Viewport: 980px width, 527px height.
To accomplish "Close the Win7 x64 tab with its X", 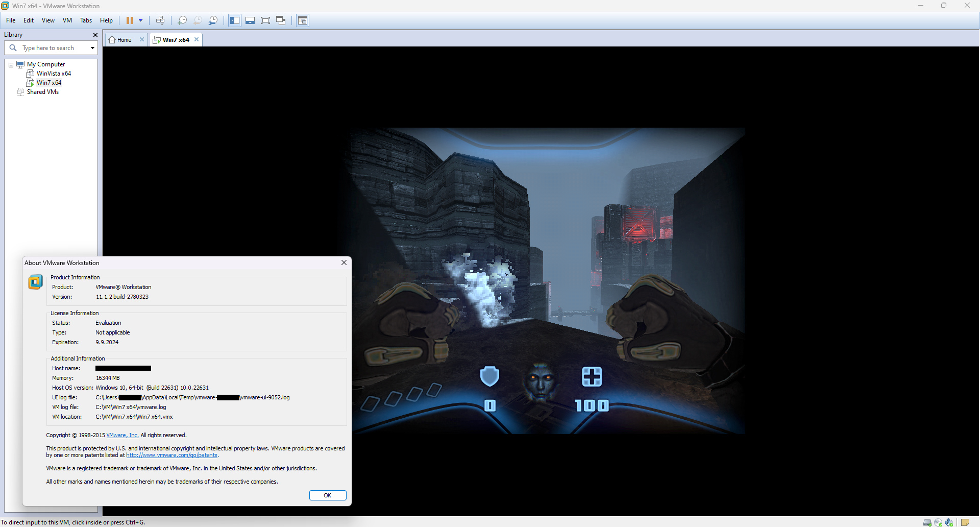I will (197, 39).
